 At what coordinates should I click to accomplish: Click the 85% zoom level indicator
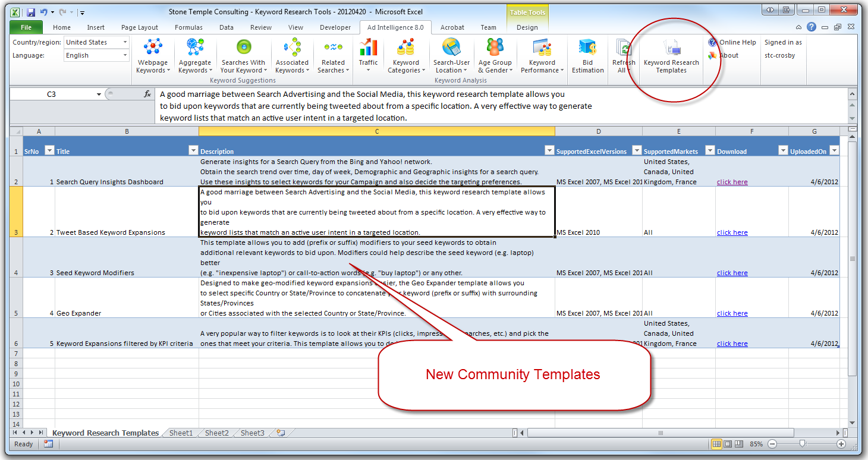[756, 443]
